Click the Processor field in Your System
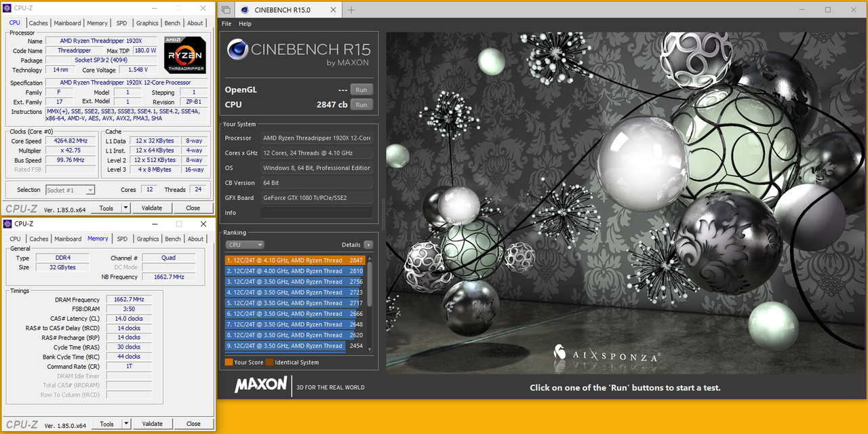The width and height of the screenshot is (868, 434). tap(317, 138)
